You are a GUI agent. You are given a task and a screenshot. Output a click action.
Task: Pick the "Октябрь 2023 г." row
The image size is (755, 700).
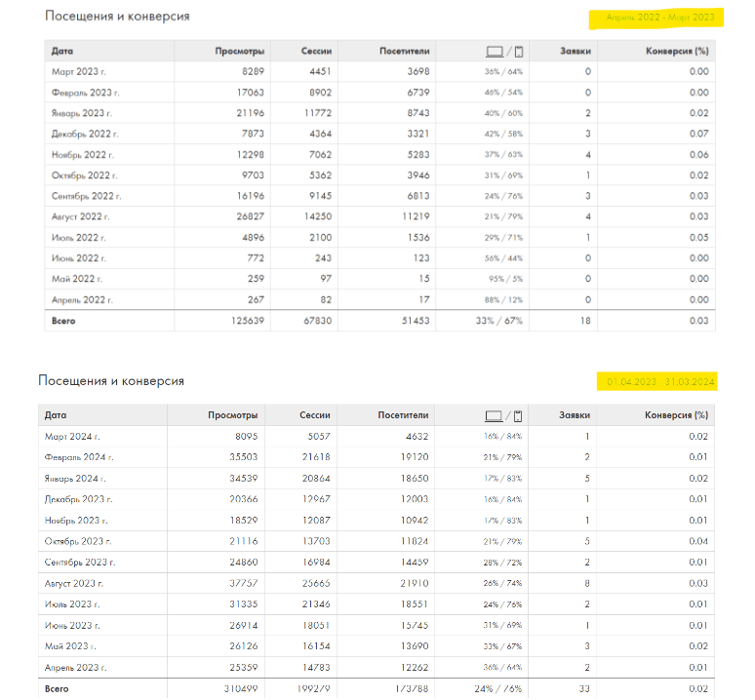tap(79, 541)
